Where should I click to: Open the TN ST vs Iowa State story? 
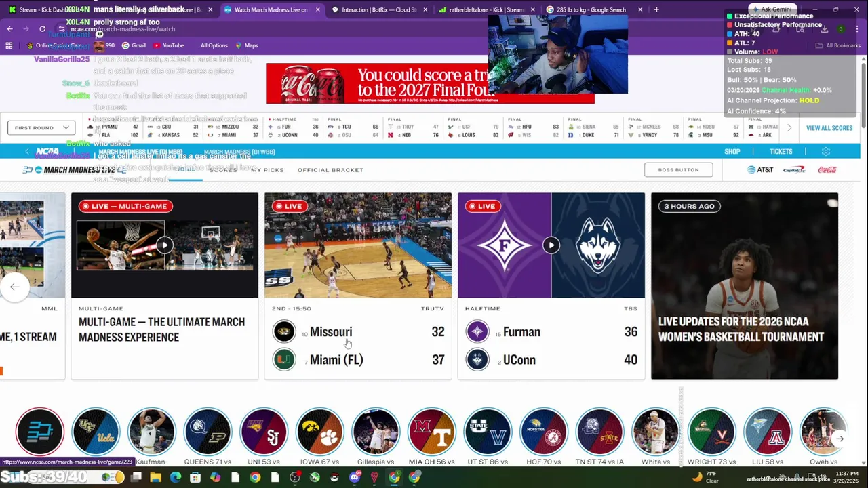599,432
